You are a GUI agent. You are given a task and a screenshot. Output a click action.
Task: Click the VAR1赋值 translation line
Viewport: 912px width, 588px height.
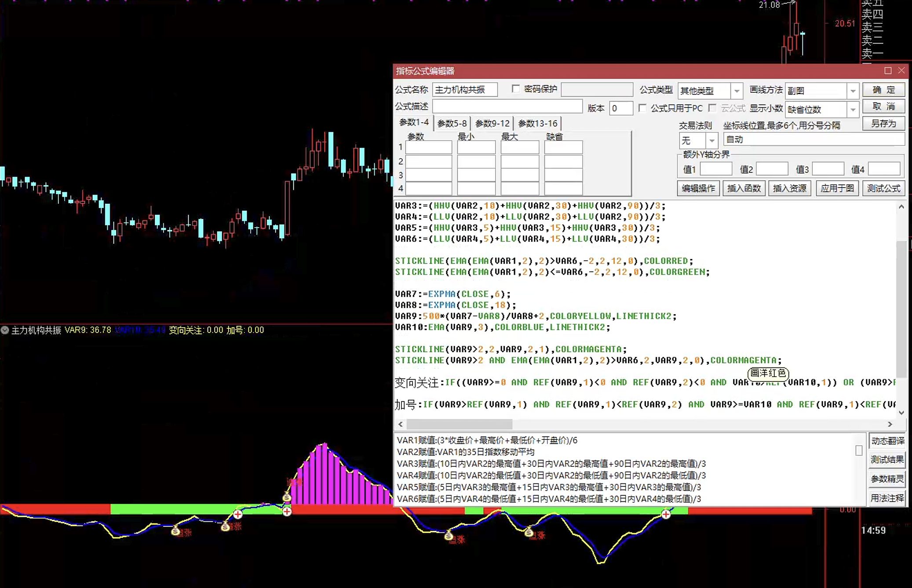click(487, 440)
